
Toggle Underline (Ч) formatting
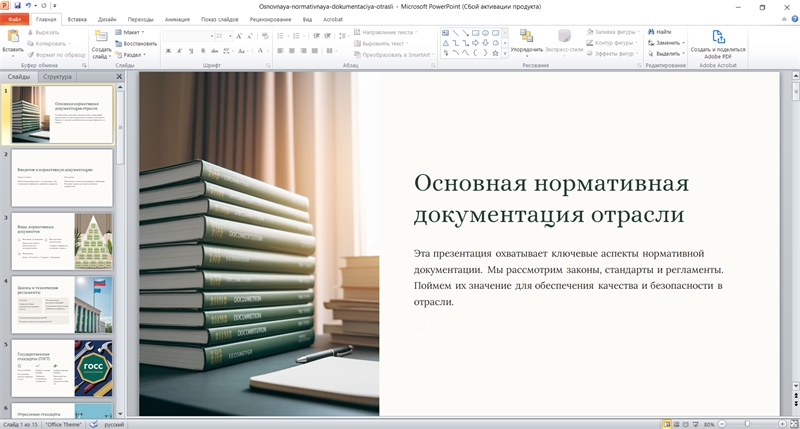[191, 51]
